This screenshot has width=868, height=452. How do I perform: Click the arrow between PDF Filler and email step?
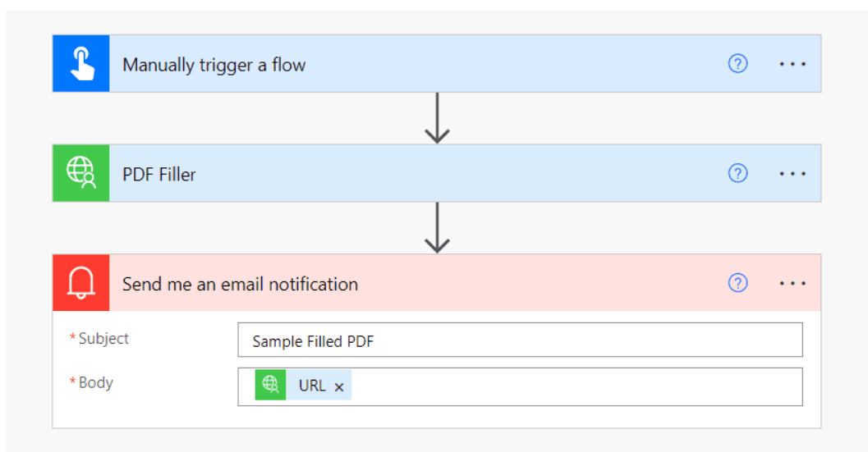point(438,228)
